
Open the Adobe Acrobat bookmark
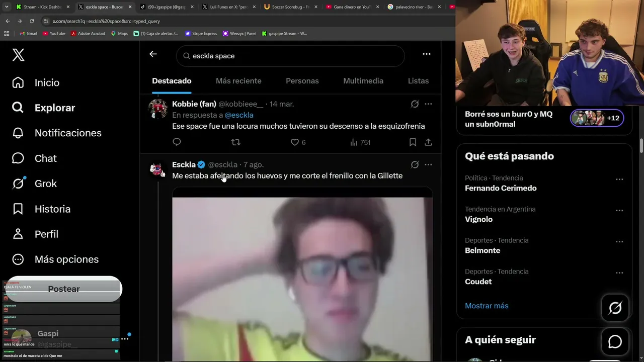88,34
